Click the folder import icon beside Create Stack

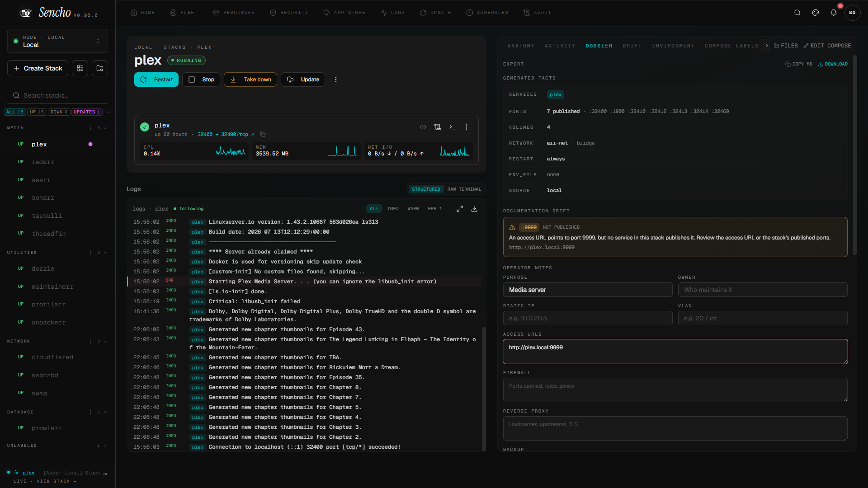pos(100,68)
